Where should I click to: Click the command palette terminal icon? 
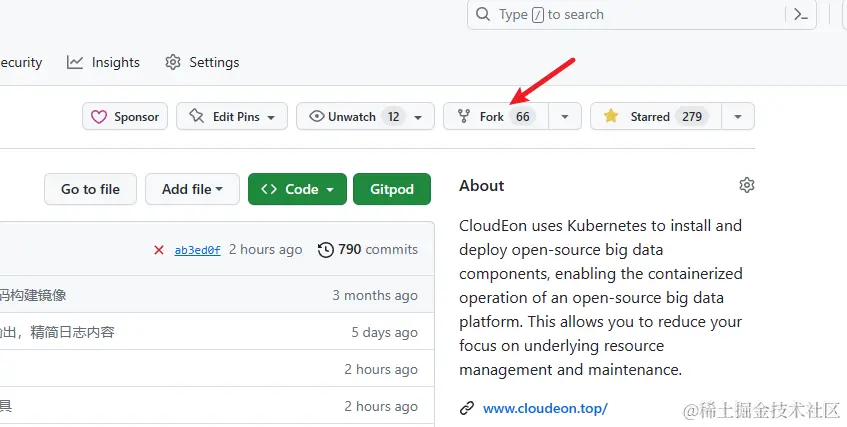(800, 15)
